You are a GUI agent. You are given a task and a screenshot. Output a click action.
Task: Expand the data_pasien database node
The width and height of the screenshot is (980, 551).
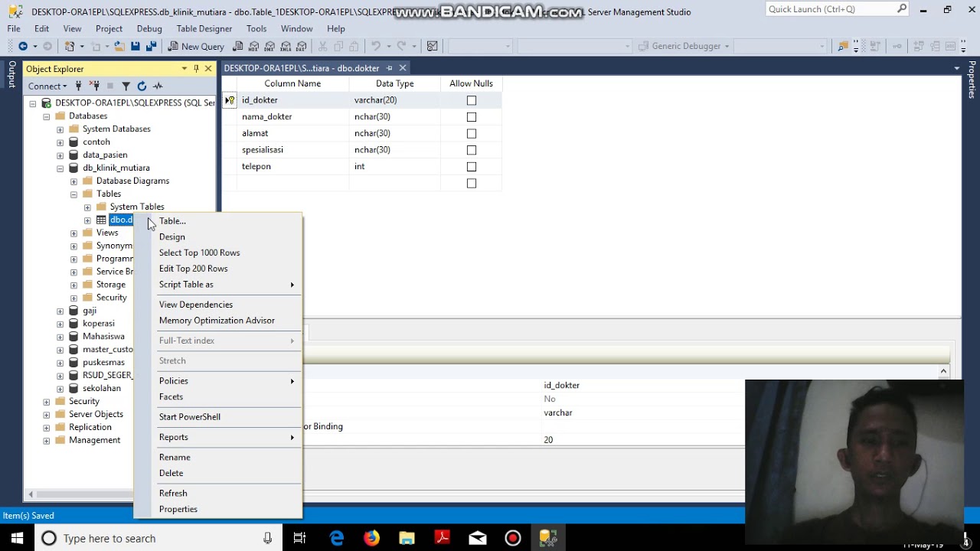click(x=60, y=155)
